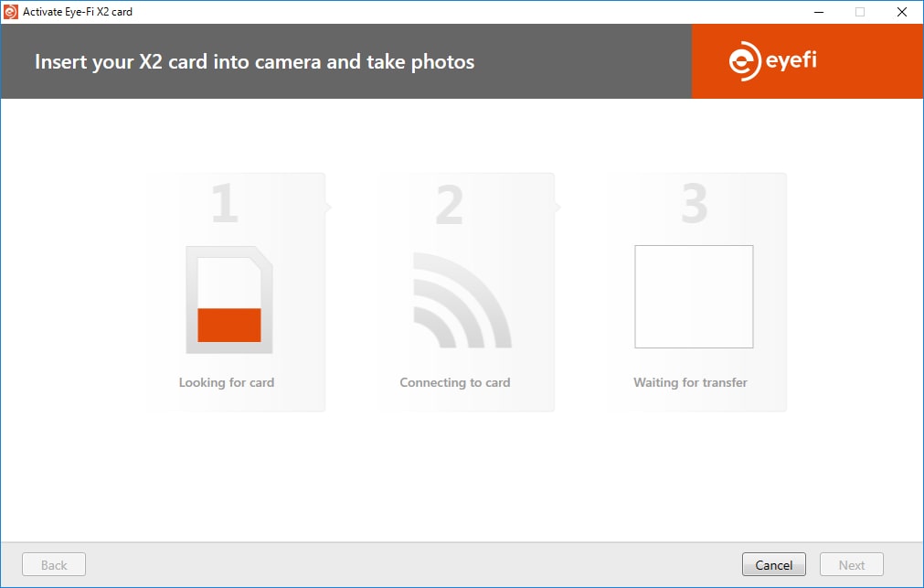Click the "Connecting to card" label

tap(455, 382)
